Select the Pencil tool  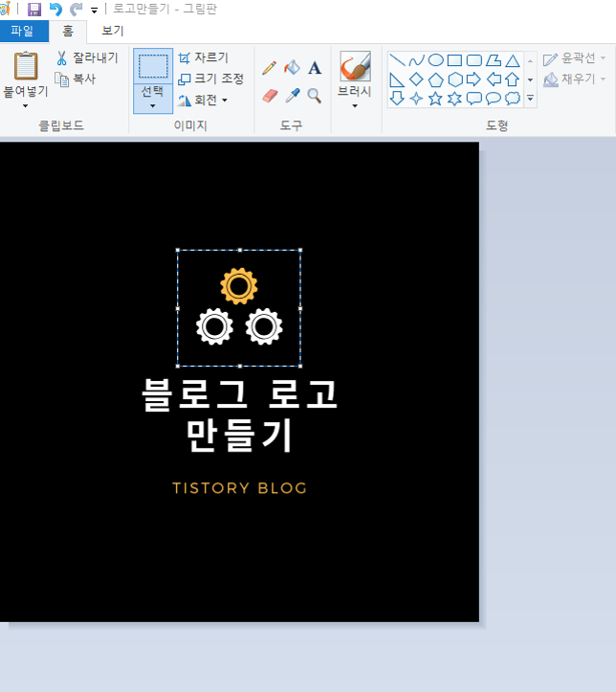pos(269,68)
